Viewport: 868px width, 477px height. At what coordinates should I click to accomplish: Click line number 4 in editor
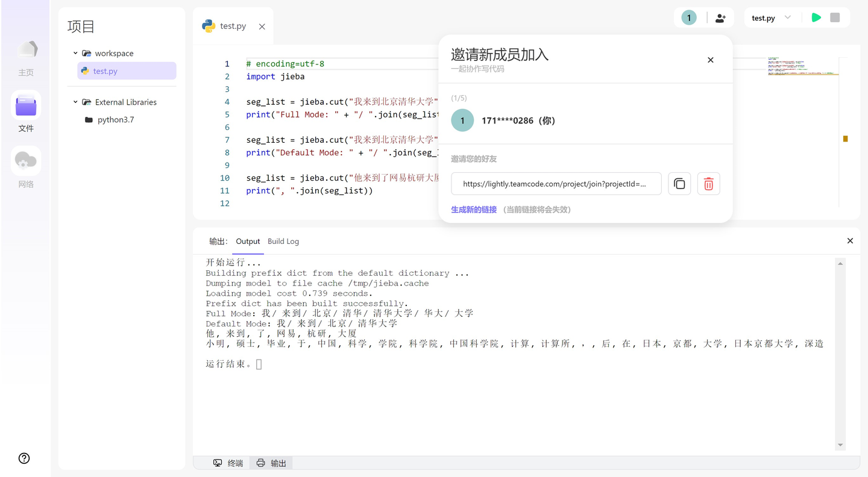227,102
